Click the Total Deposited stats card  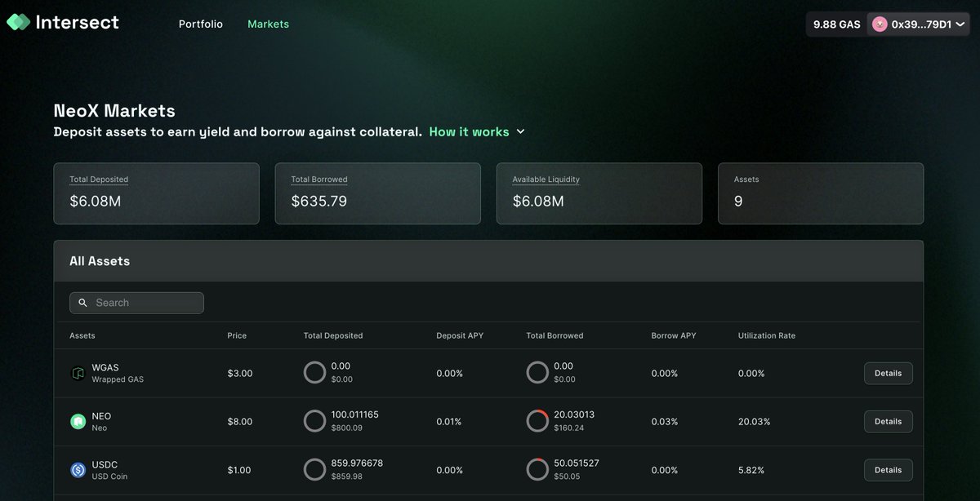(x=157, y=193)
